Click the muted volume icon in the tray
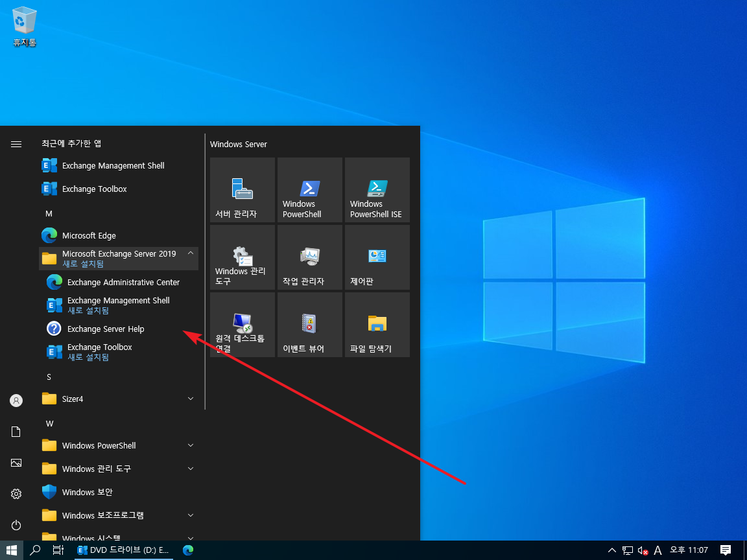 pos(643,550)
